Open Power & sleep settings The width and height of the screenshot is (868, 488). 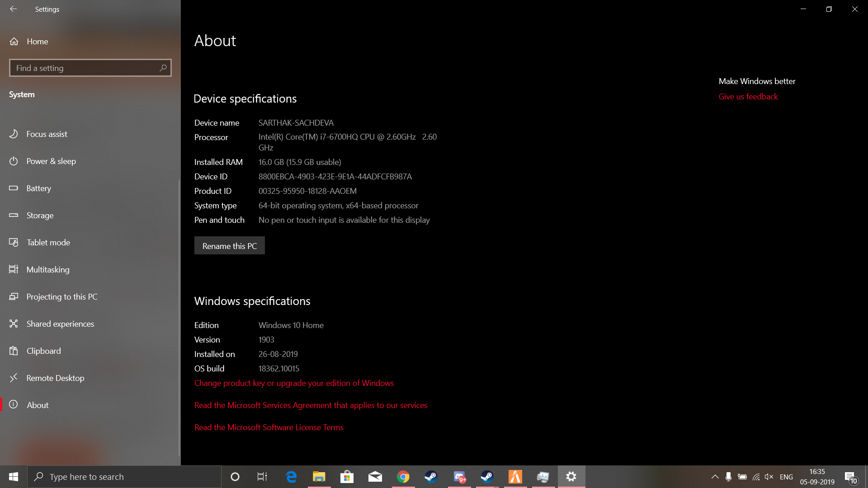pos(51,161)
